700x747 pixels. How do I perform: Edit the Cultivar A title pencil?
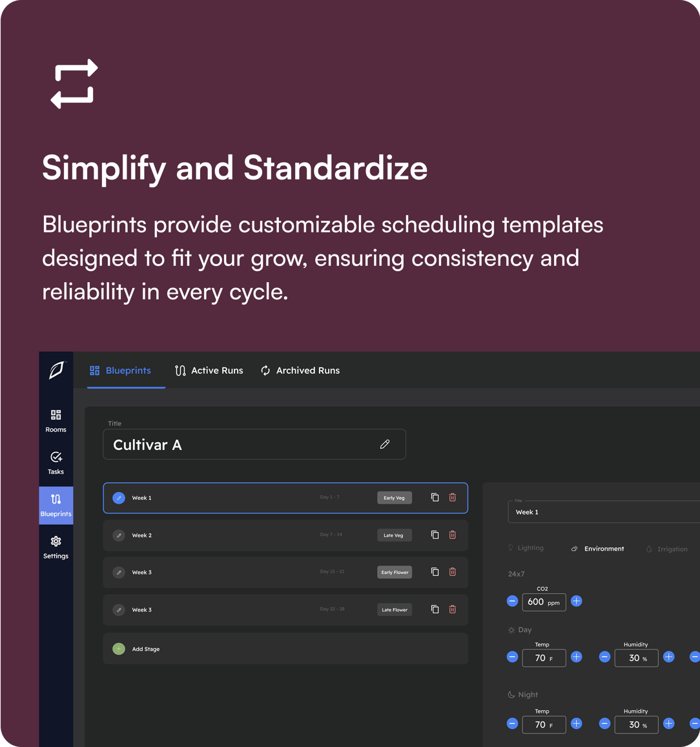pyautogui.click(x=384, y=444)
